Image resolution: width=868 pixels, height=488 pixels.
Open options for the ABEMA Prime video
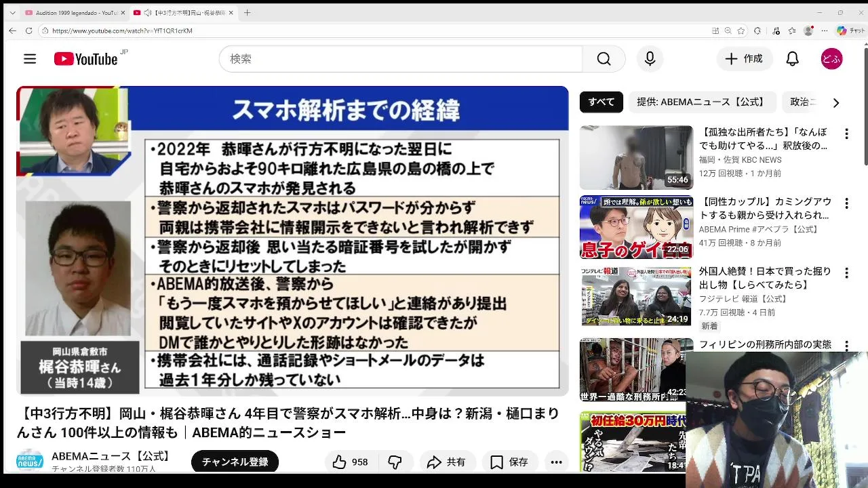[x=846, y=203]
